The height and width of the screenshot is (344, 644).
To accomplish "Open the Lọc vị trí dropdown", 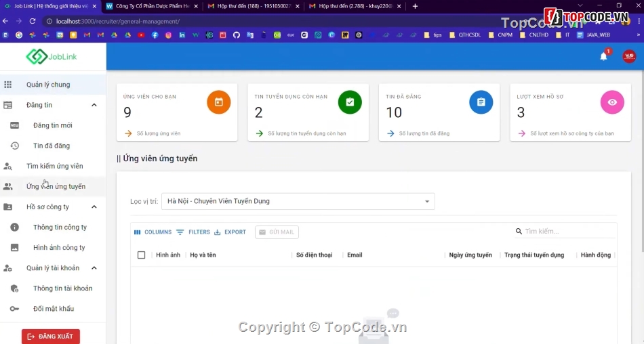I will [298, 201].
